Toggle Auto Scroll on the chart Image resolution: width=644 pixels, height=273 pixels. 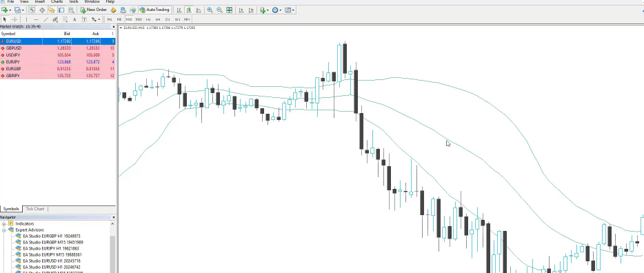(241, 10)
